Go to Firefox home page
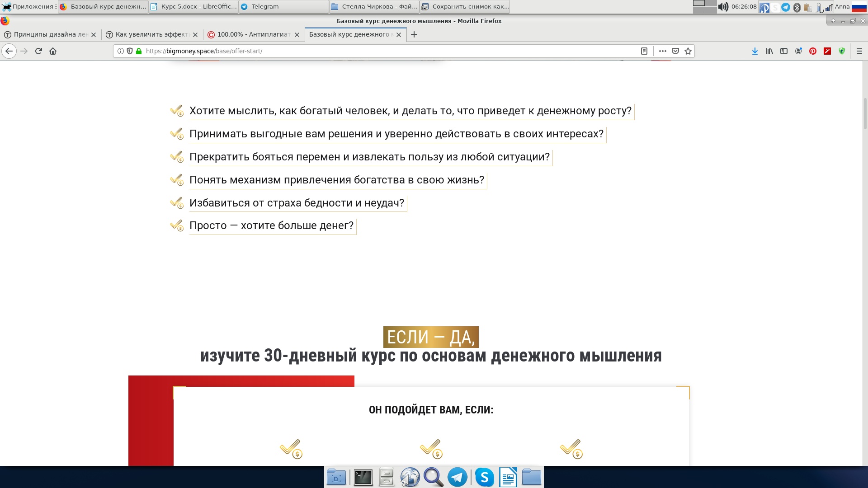The image size is (868, 488). [x=53, y=51]
